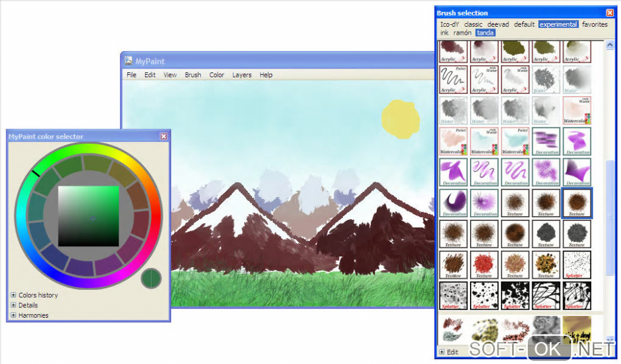Select the Acrylic 'With Water' squiggle brush
621x364 pixels.
click(484, 80)
